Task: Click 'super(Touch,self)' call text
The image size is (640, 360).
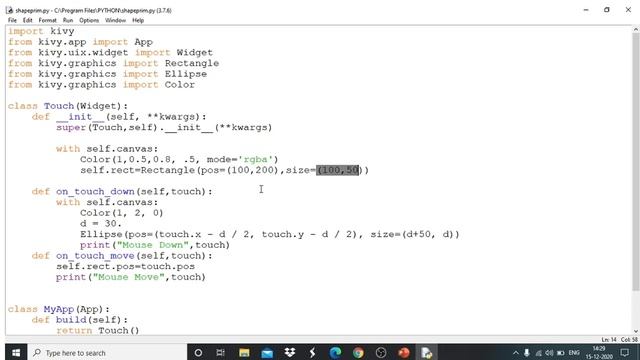Action: (x=107, y=127)
